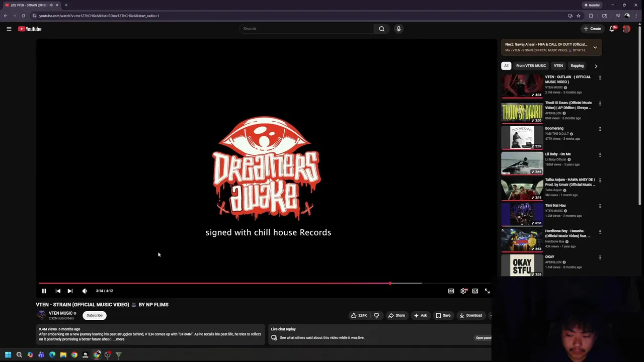The height and width of the screenshot is (362, 644).
Task: Open the VTEN MUSIC channel name link
Action: click(60, 313)
